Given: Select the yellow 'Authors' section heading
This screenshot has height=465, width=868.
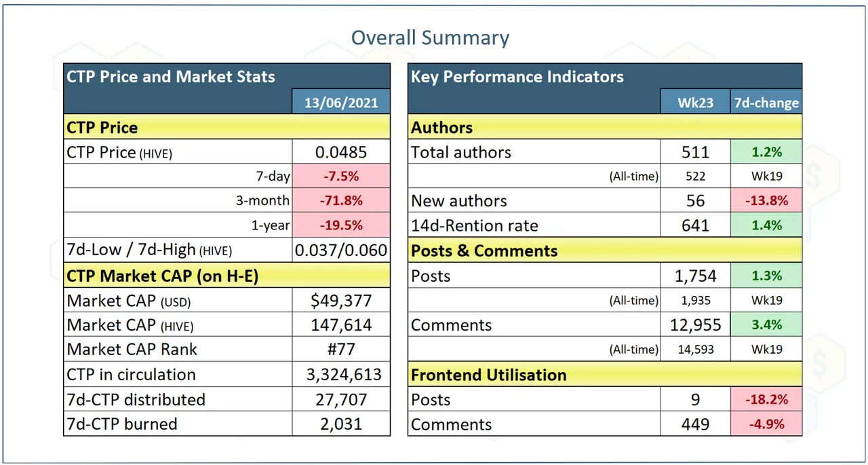Looking at the screenshot, I should (x=441, y=127).
